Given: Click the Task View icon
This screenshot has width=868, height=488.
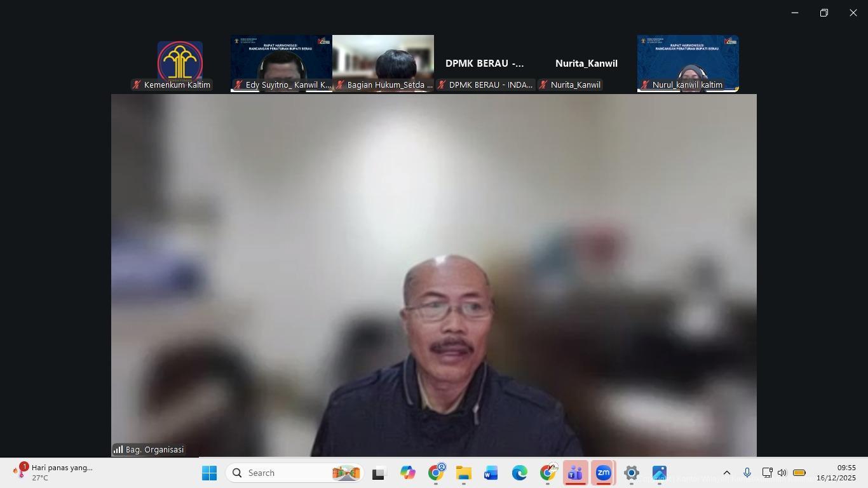Looking at the screenshot, I should pos(379,473).
